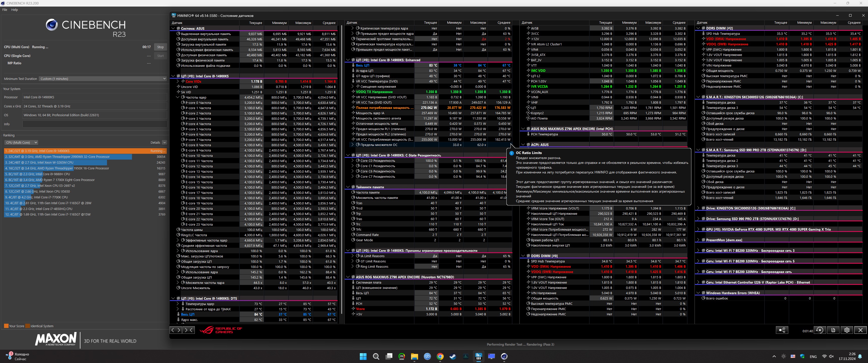Open qBittorrent from the taskbar
The image size is (868, 363).
[x=427, y=356]
